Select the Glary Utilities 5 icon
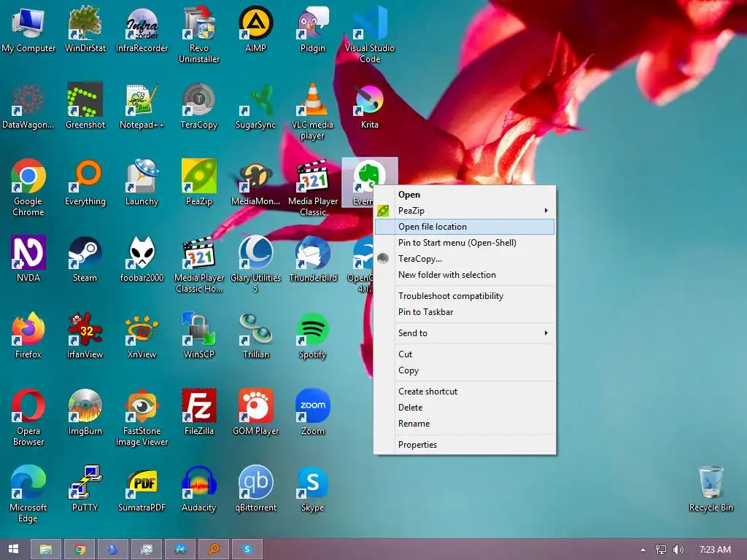747x560 pixels. click(x=256, y=264)
